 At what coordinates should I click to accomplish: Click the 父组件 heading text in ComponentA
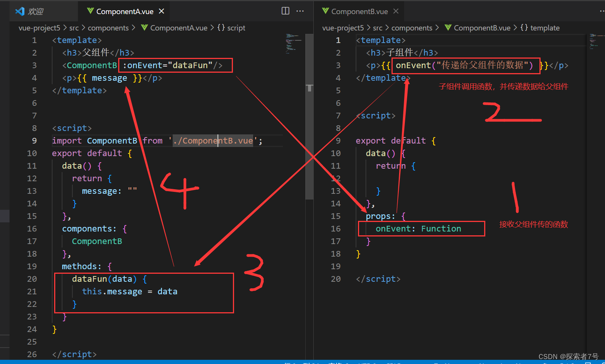point(96,53)
